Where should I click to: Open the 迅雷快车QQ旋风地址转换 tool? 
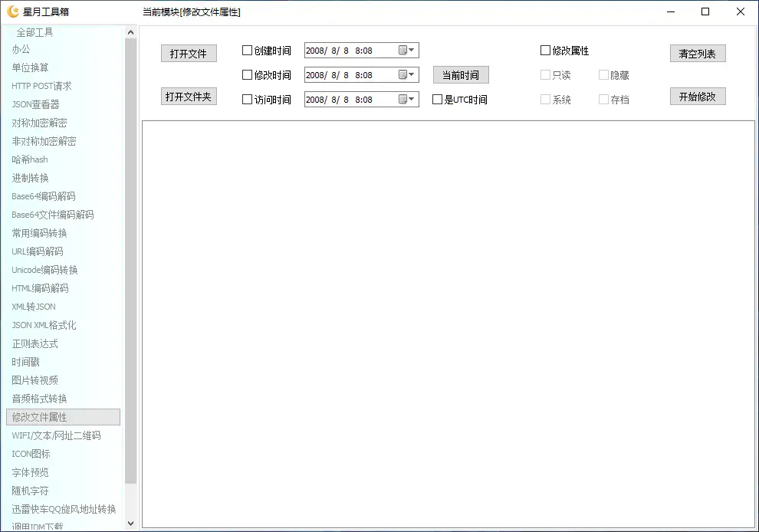click(x=64, y=509)
